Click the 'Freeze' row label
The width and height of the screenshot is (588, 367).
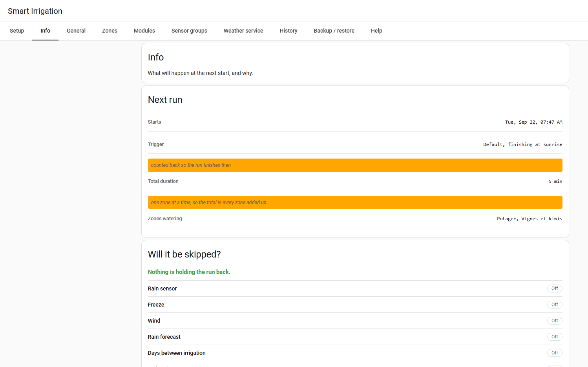pos(156,305)
